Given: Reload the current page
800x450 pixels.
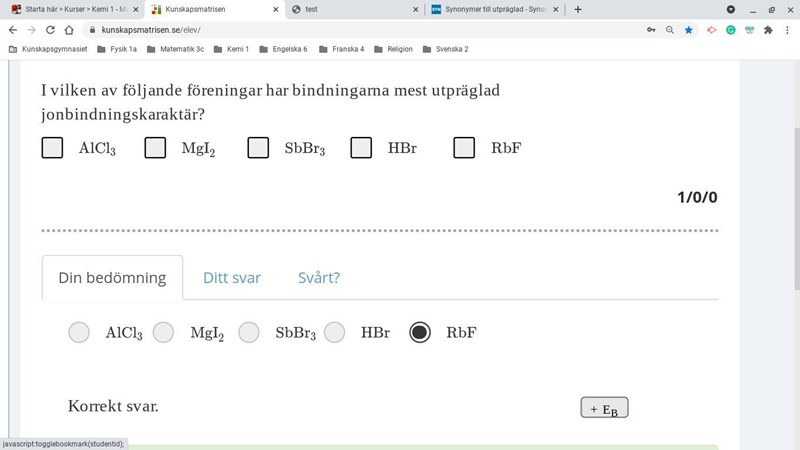Looking at the screenshot, I should pyautogui.click(x=50, y=30).
